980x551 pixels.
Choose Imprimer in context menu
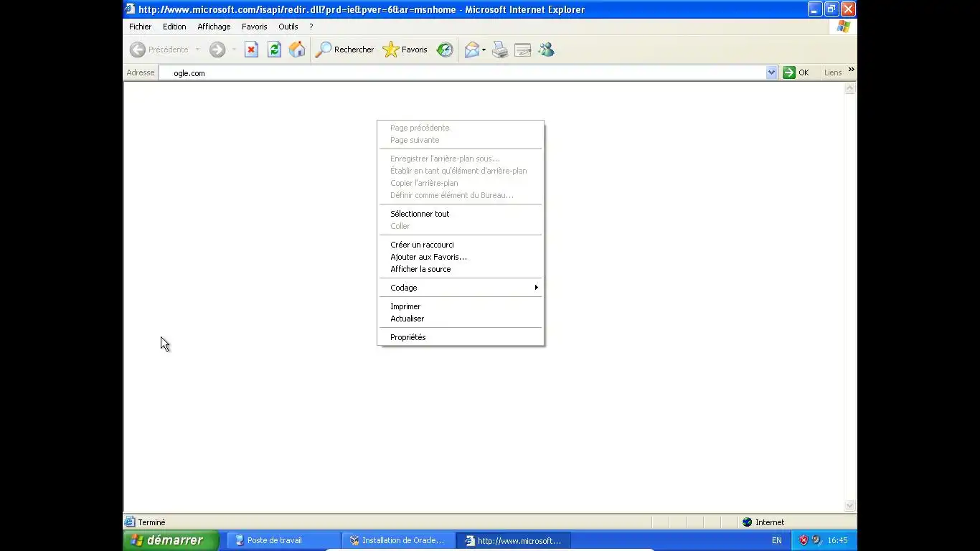460,306
